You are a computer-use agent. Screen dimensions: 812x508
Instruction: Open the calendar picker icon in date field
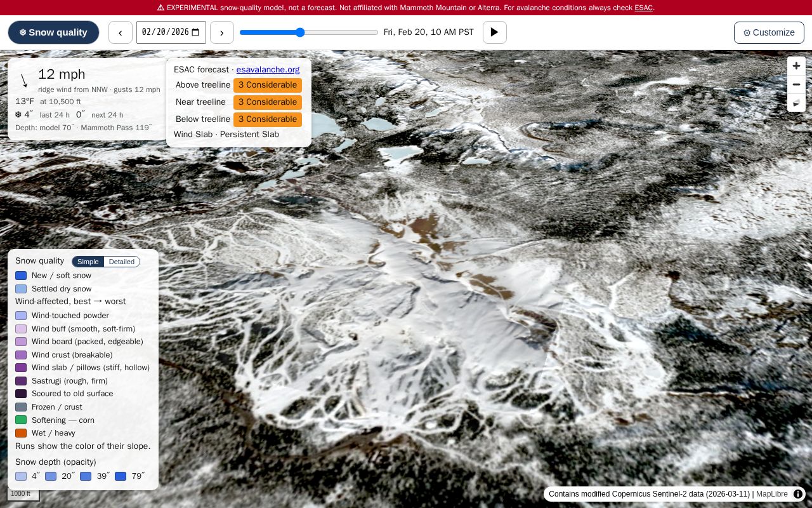pos(195,32)
